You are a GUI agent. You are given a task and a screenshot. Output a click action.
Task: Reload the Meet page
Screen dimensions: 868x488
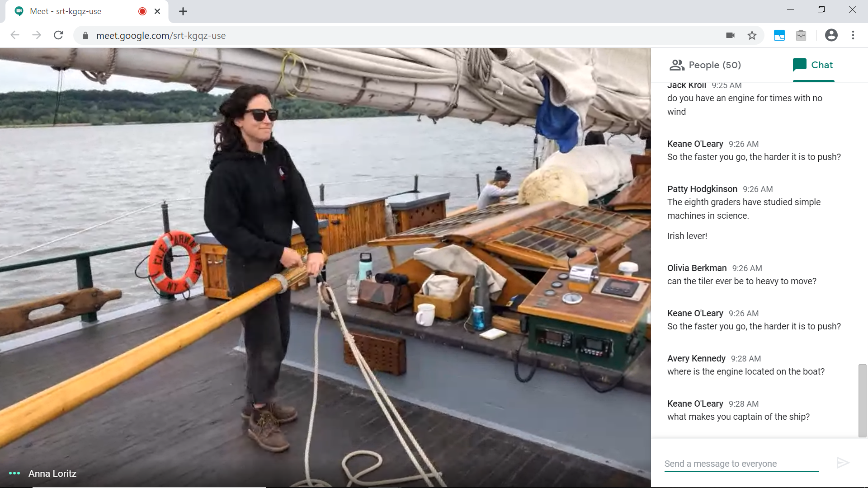click(58, 35)
